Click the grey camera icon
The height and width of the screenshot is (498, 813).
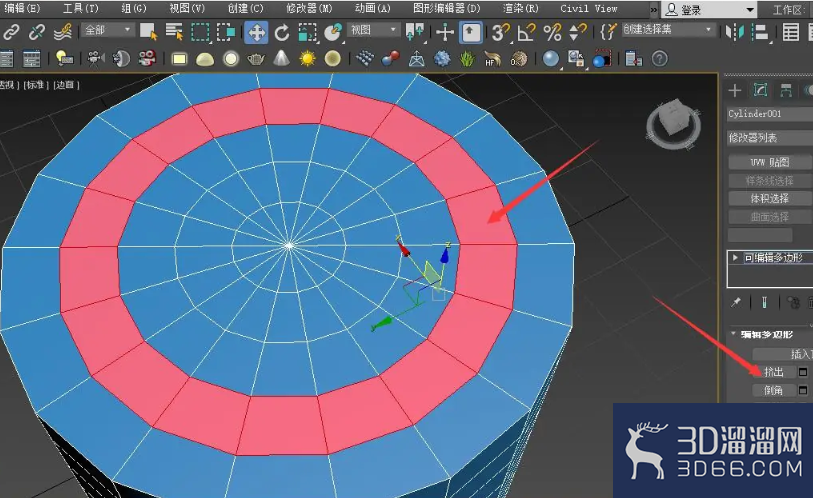pos(95,59)
